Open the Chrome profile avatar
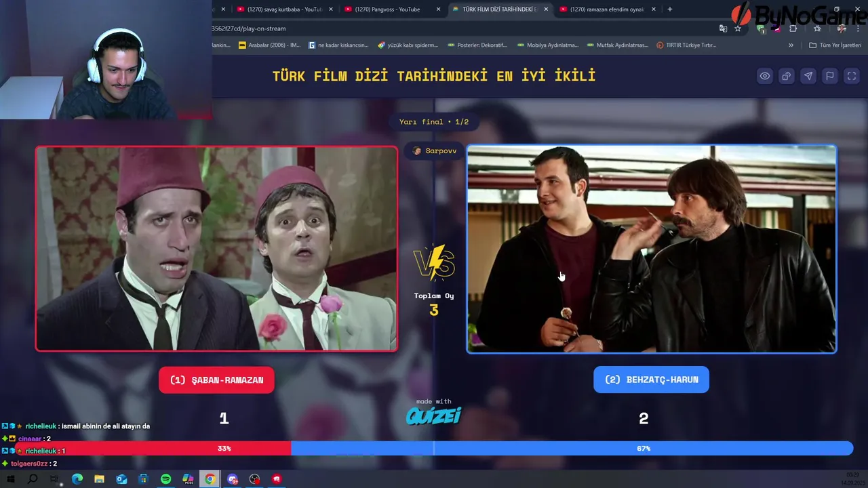This screenshot has width=868, height=488. [842, 28]
